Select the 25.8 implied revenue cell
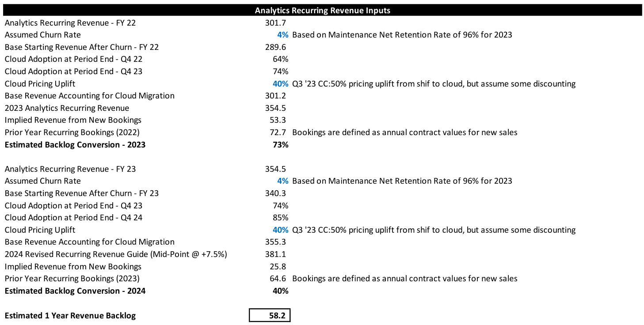The width and height of the screenshot is (644, 325). [x=278, y=267]
